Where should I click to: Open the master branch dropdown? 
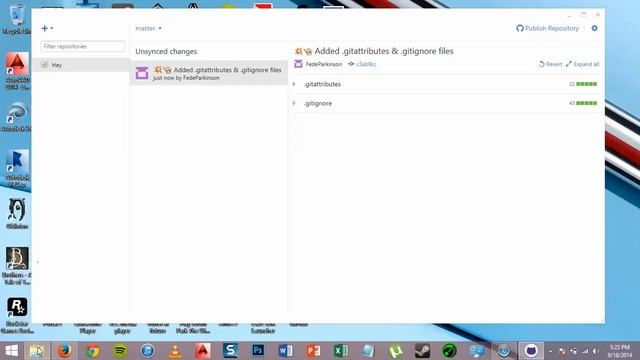tap(149, 28)
